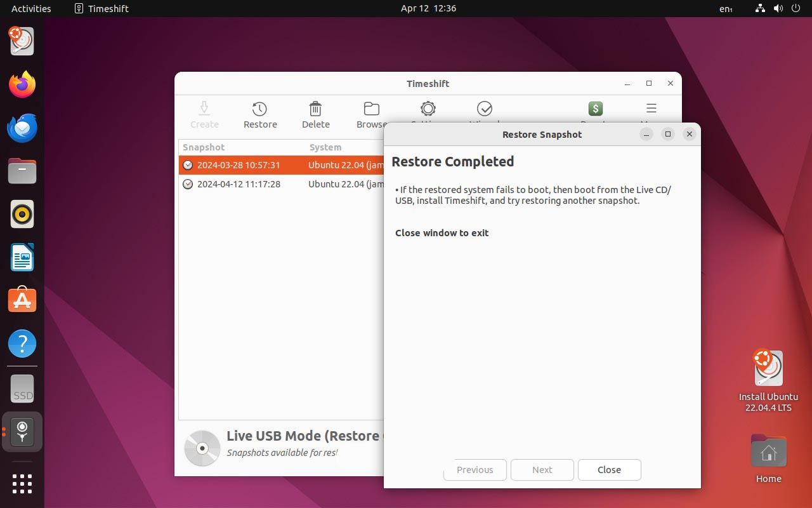The height and width of the screenshot is (508, 812).
Task: Open the Browse folder icon
Action: pos(371,109)
